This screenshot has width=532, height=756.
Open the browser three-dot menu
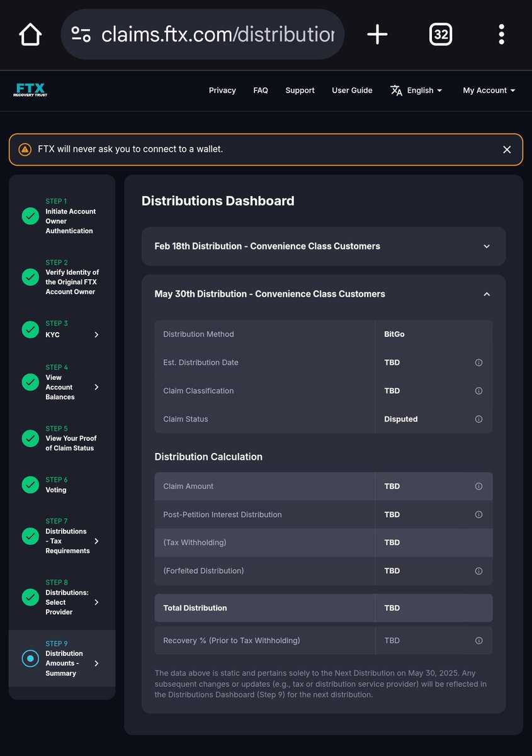click(501, 34)
